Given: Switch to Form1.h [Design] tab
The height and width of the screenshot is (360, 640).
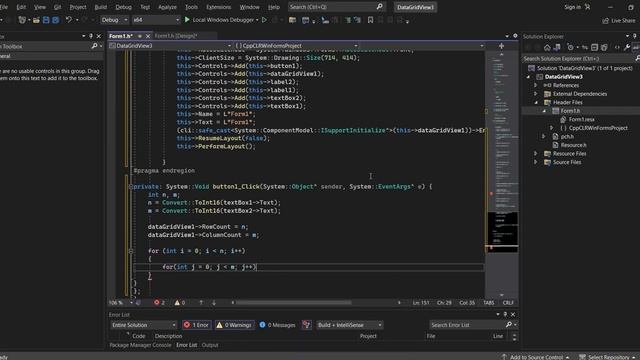Looking at the screenshot, I should [176, 36].
